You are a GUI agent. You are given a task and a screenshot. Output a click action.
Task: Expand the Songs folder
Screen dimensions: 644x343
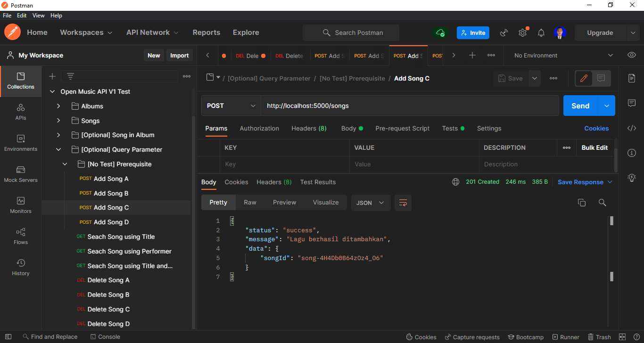[x=58, y=121]
